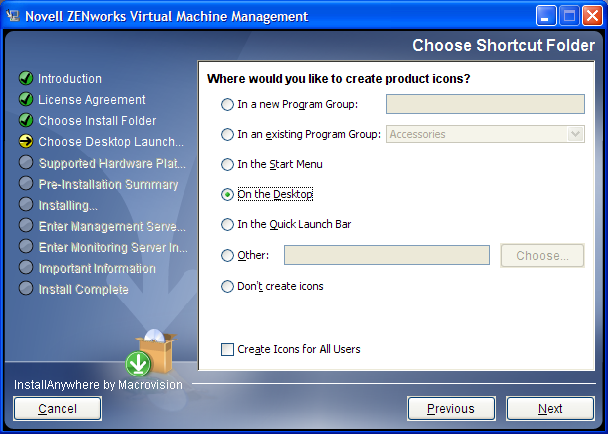The width and height of the screenshot is (608, 434).
Task: Choose the 'Don't create icons' option
Action: 228,286
